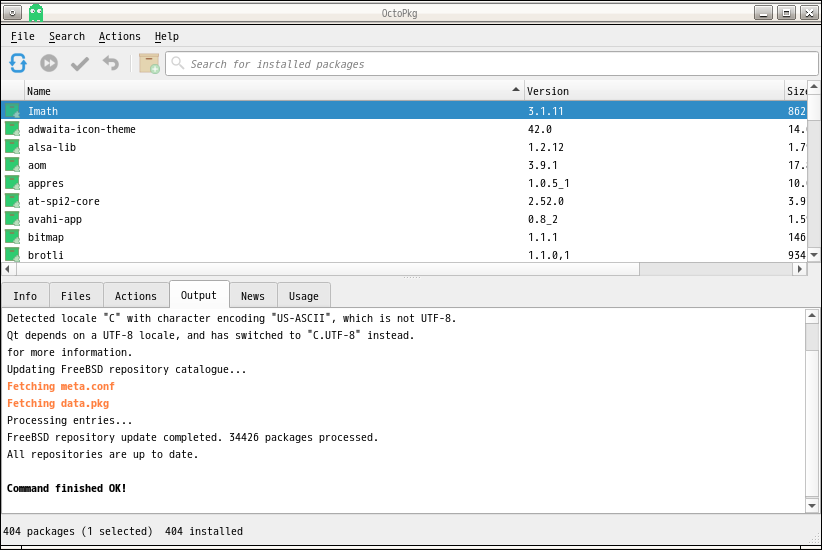Click the Apply checkmark icon
The image size is (822, 550).
80,63
